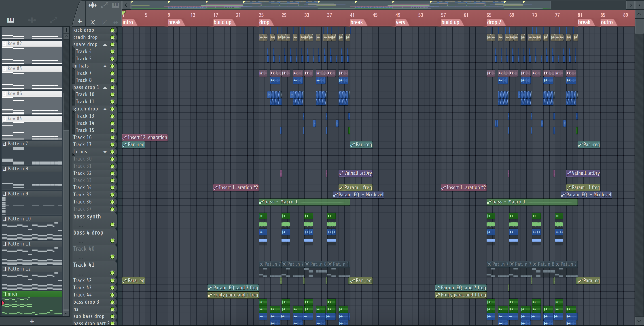Toggle mute on Track 41
644x326 pixels.
point(112,273)
